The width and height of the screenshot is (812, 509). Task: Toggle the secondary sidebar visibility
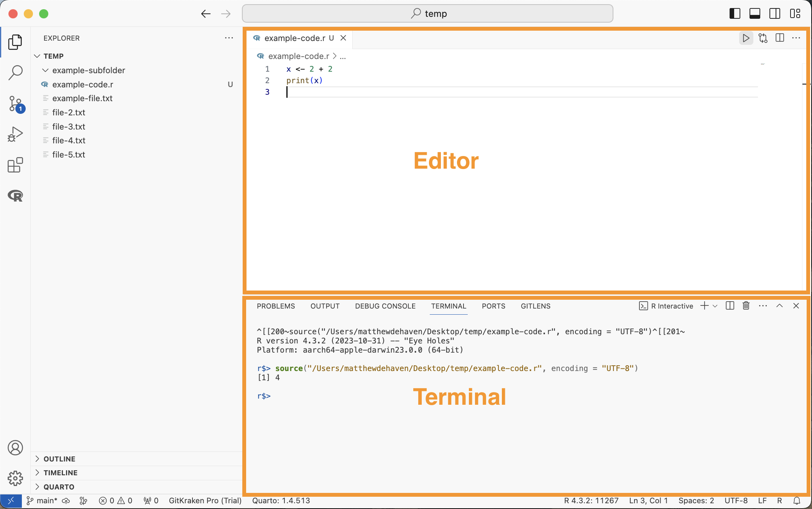coord(774,14)
